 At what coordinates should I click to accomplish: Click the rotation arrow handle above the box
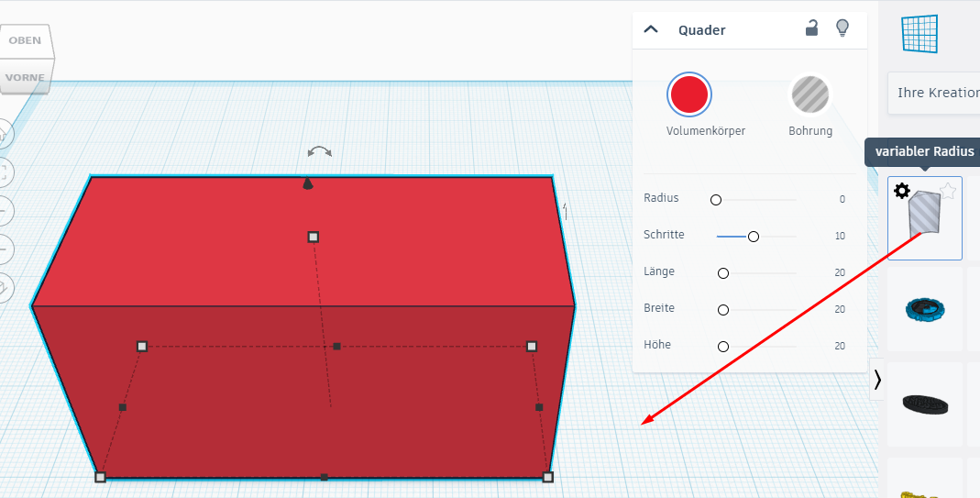click(319, 152)
